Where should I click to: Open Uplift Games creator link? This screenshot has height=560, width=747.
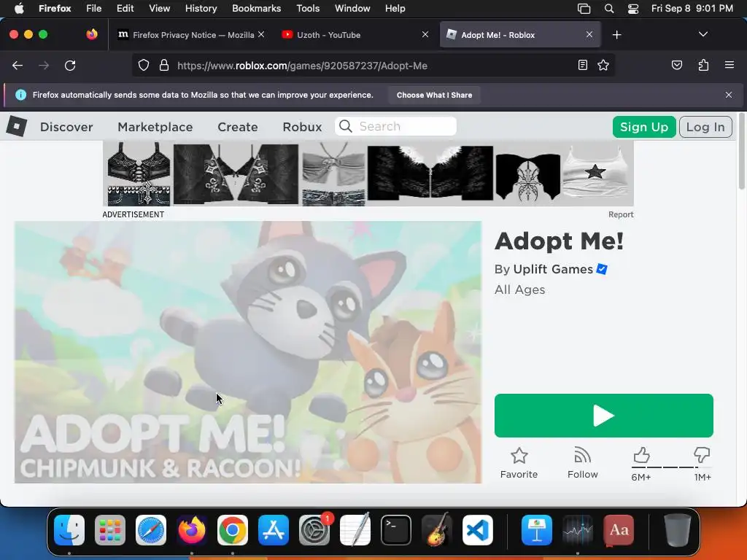(x=553, y=269)
